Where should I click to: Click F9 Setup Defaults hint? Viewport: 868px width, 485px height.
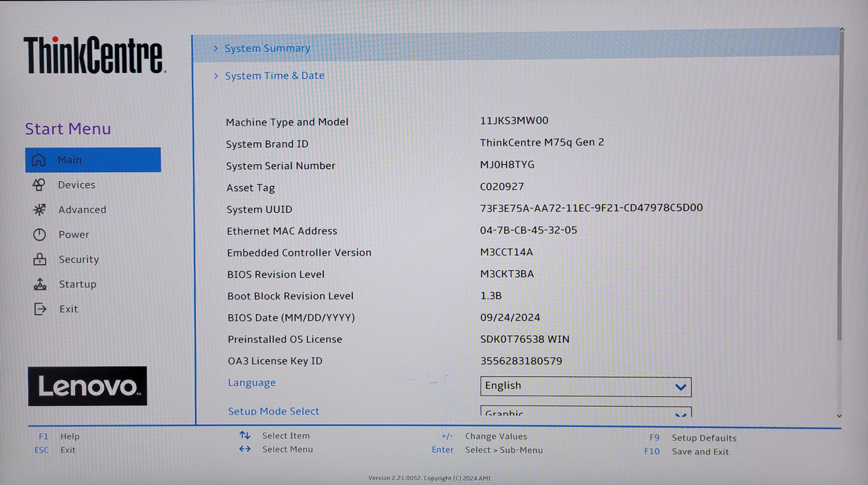tap(693, 438)
